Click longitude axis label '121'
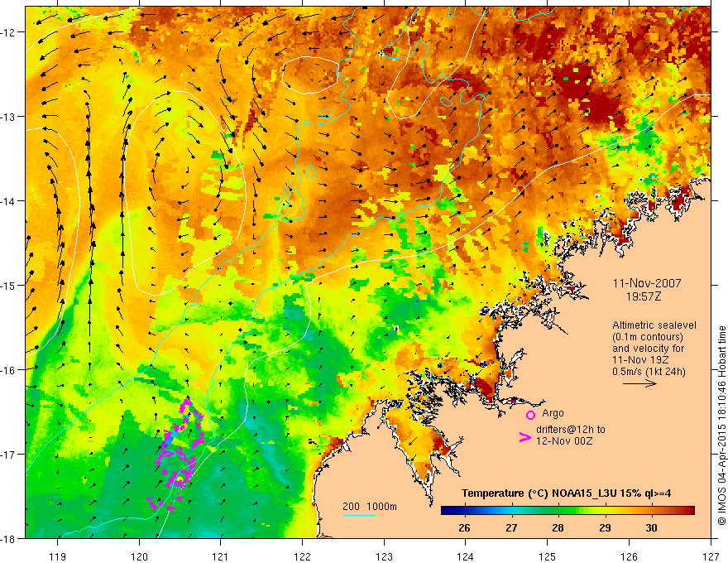This screenshot has width=728, height=563. 221,556
